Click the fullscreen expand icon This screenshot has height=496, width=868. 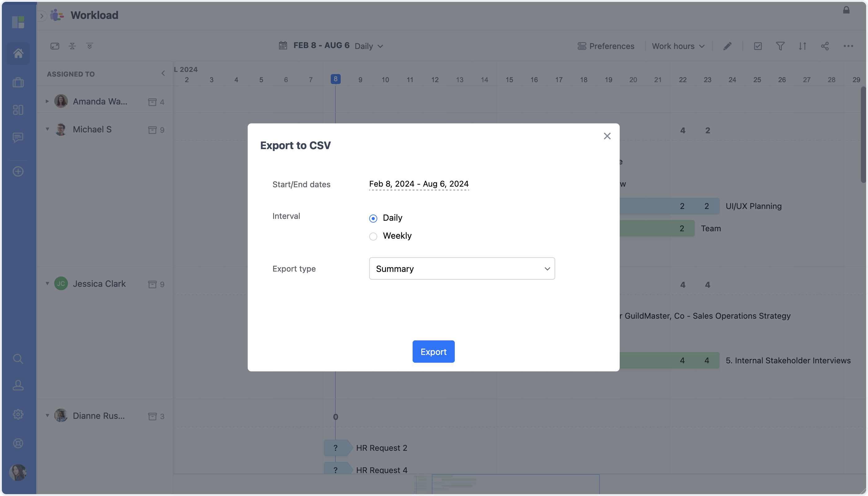coord(55,46)
